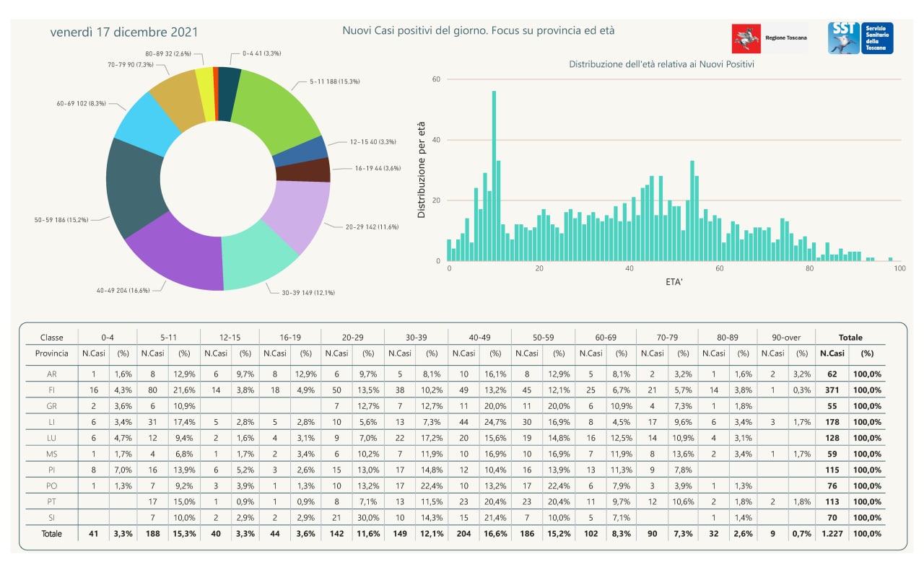This screenshot has width=924, height=572.
Task: Click the 'Totale' column header
Action: pyautogui.click(x=850, y=337)
